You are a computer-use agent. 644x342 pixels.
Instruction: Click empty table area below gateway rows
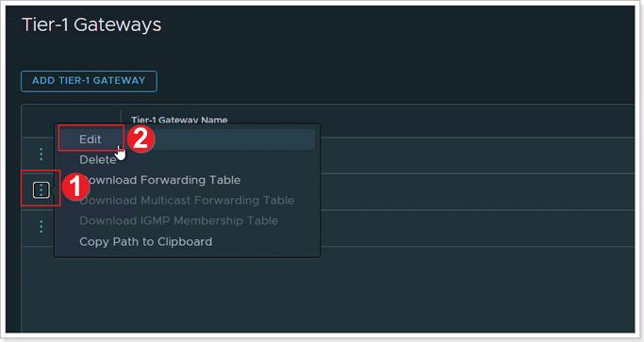point(328,289)
